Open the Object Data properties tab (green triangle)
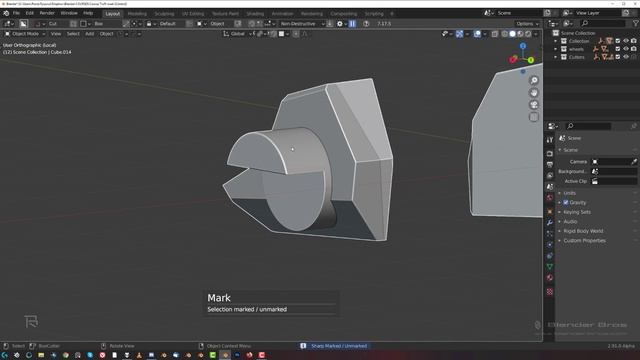 [x=550, y=267]
